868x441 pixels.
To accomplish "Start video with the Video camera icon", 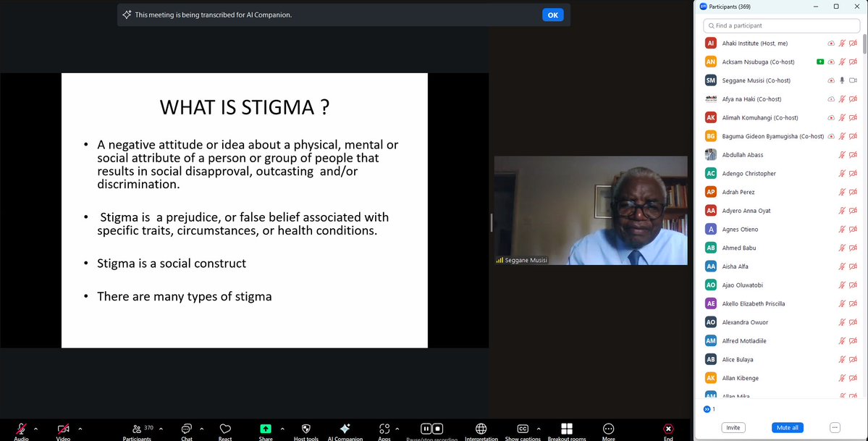I will coord(63,429).
